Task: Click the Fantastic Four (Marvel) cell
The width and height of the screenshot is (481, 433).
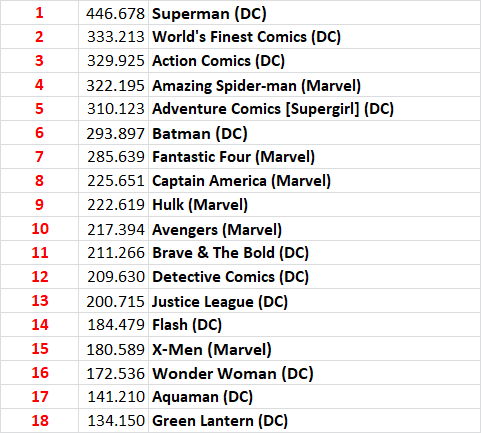Action: coord(314,157)
